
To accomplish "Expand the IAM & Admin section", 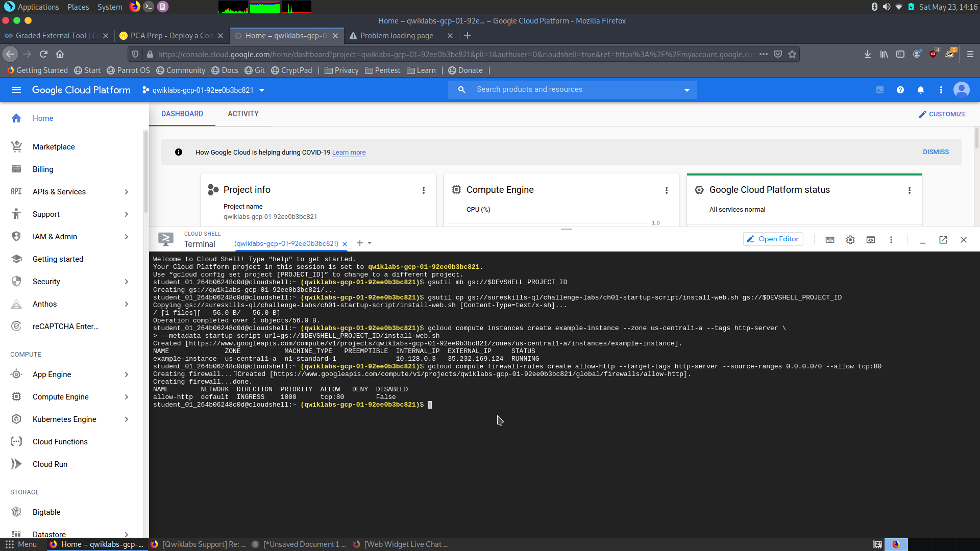I will point(126,236).
